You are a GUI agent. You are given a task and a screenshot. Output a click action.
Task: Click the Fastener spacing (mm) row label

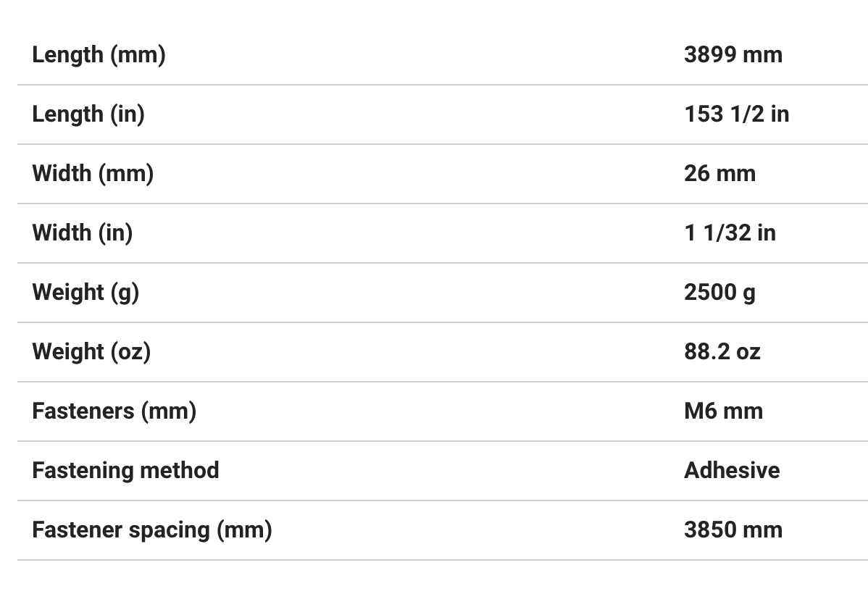pos(152,530)
